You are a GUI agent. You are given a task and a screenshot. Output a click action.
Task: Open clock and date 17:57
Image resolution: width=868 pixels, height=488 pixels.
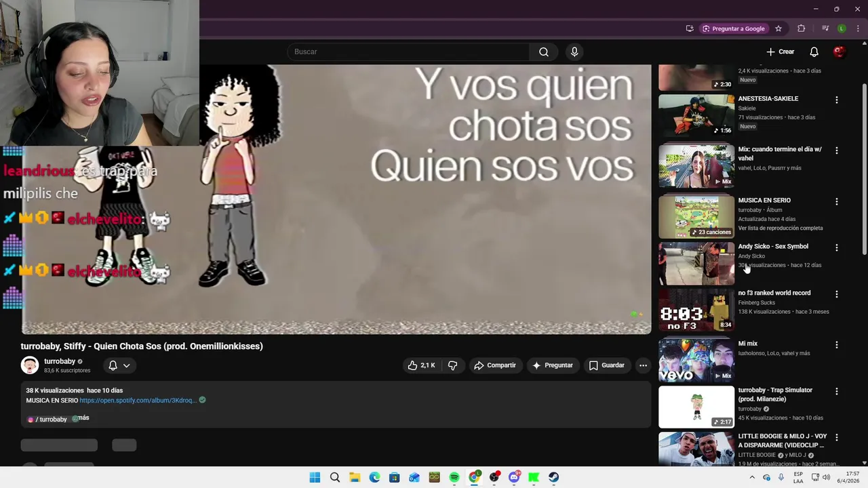click(848, 477)
